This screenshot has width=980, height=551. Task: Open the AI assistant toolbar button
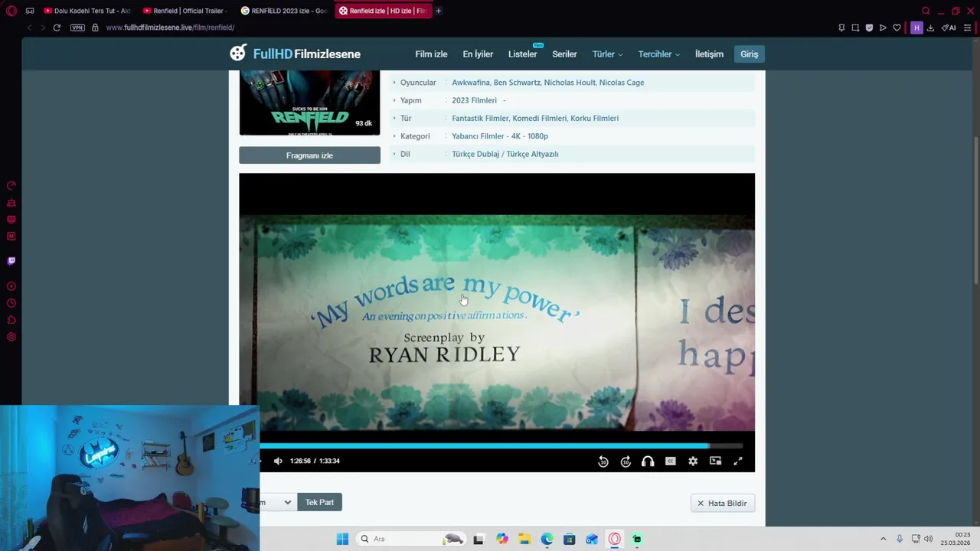pyautogui.click(x=948, y=28)
